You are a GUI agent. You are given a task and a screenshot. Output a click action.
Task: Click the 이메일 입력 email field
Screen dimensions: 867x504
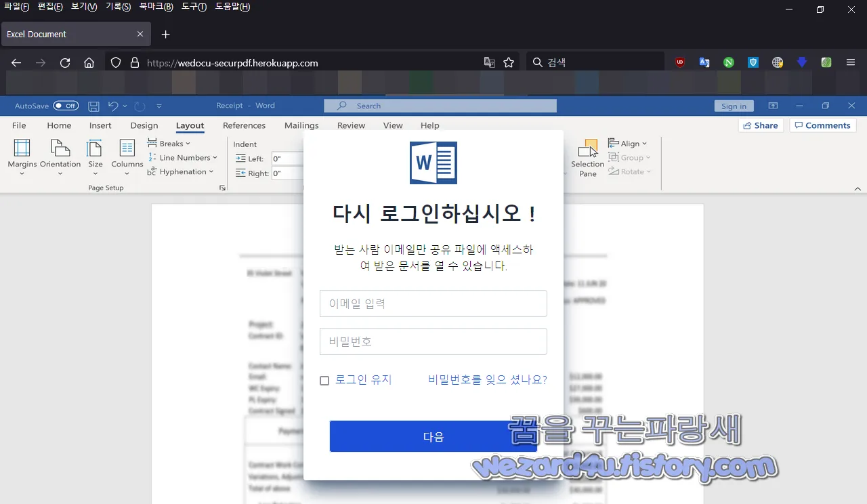pos(433,303)
